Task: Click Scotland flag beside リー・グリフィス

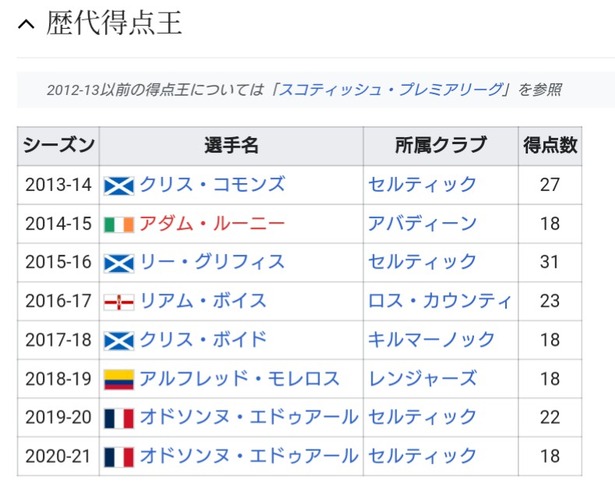Action: [x=119, y=263]
